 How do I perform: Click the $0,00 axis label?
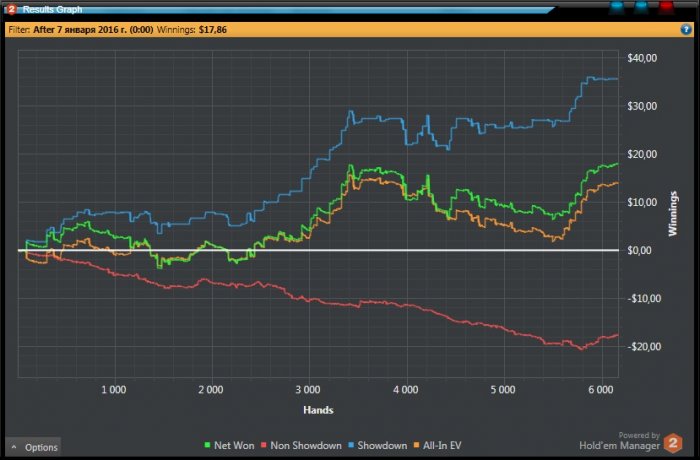(639, 251)
